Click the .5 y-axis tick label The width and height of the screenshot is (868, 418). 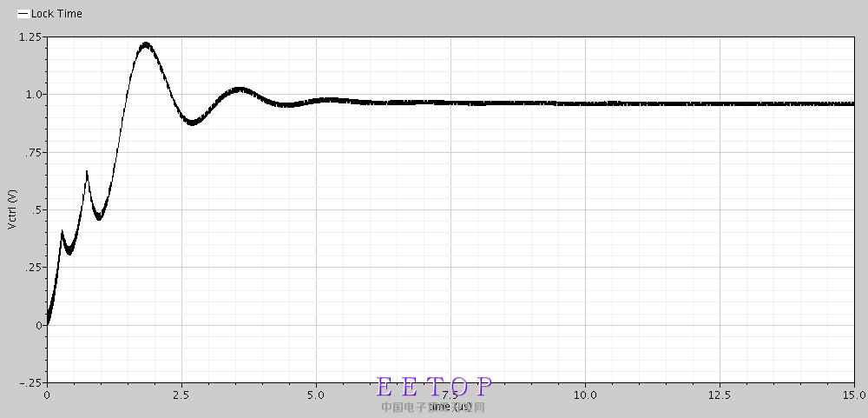pos(37,210)
